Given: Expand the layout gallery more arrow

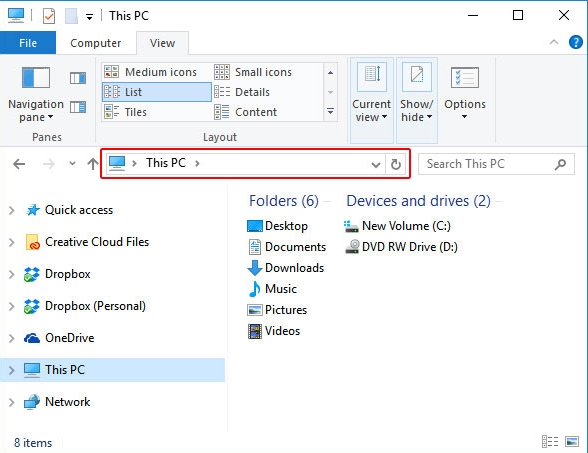Looking at the screenshot, I should (330, 111).
